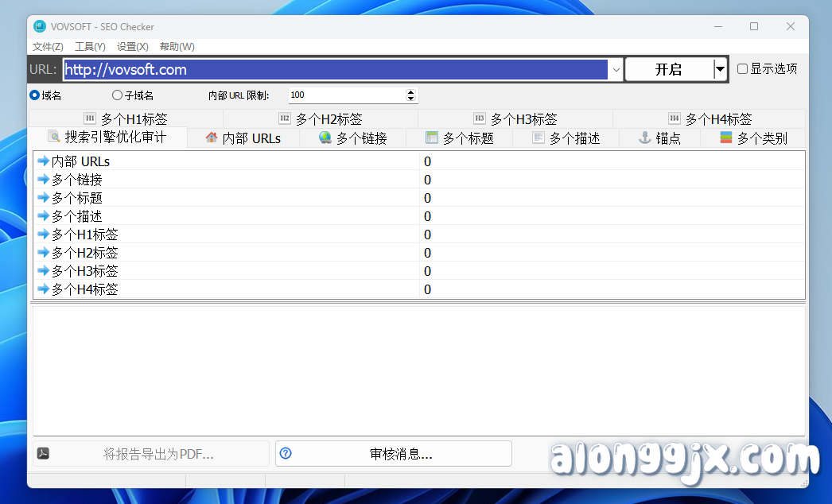This screenshot has height=504, width=832.
Task: Click the question mark icon beside 审核消息
Action: [286, 453]
